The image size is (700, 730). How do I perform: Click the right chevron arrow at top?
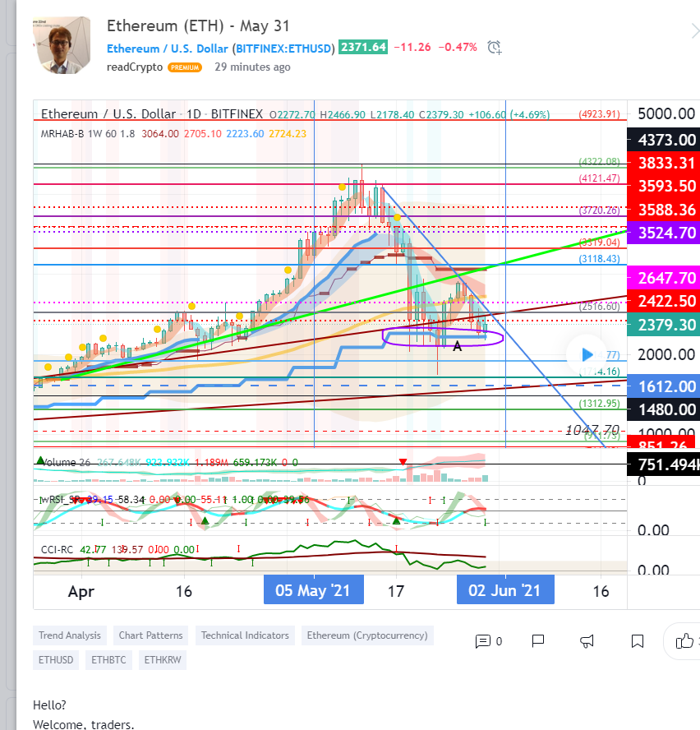pyautogui.click(x=694, y=31)
